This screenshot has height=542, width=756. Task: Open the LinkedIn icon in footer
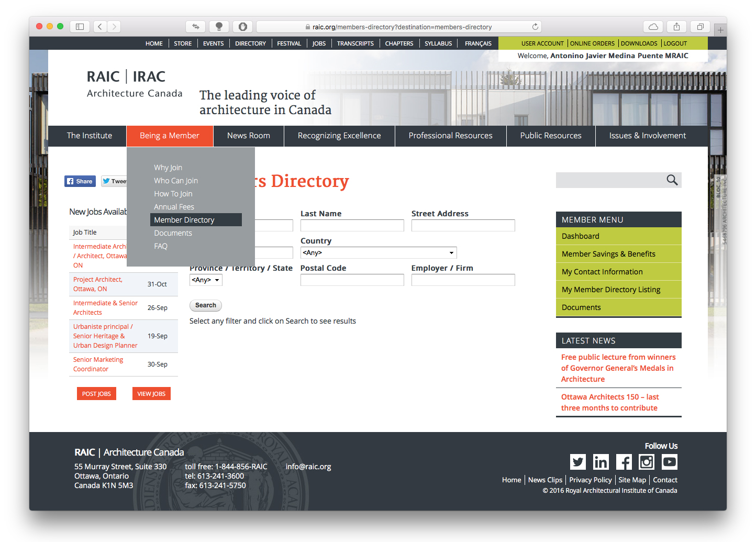click(601, 462)
